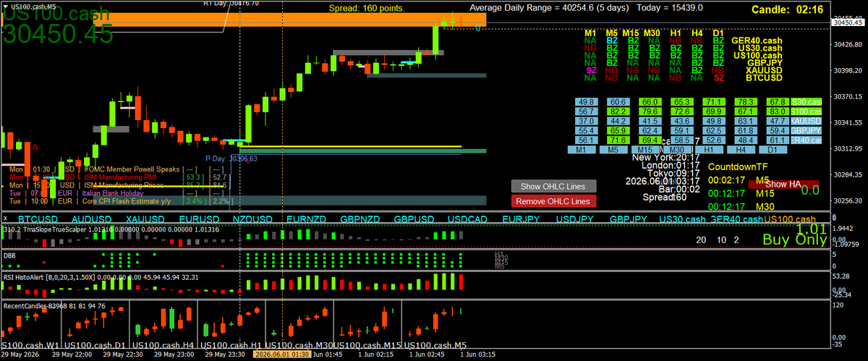Click the Spread: 160 points label

click(x=366, y=8)
